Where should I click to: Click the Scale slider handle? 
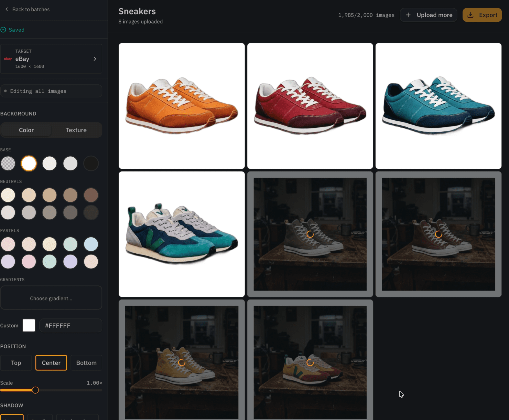[x=35, y=390]
